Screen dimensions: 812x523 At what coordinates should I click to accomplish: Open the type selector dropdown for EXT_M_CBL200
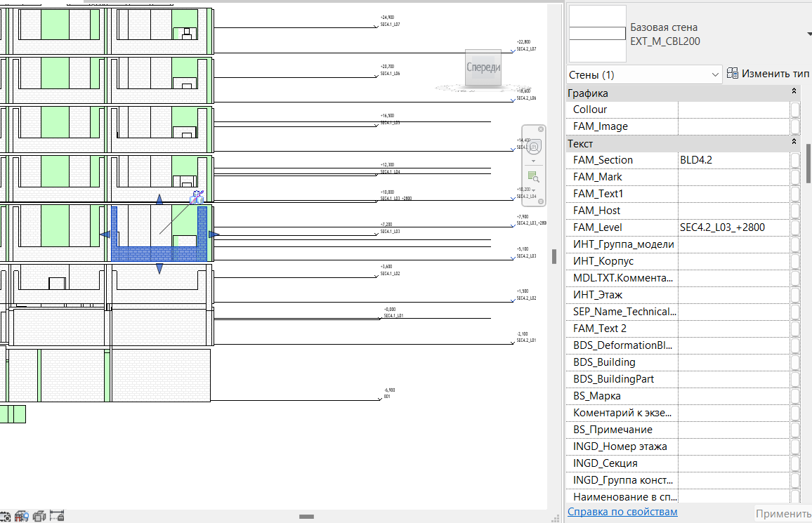(x=809, y=34)
